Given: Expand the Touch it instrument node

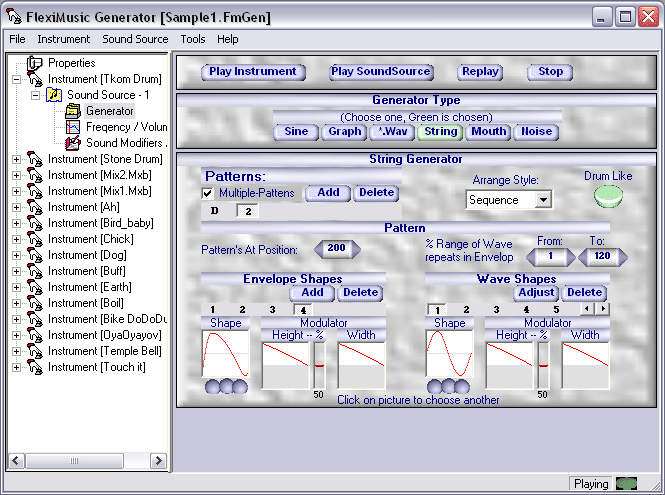Looking at the screenshot, I should tap(16, 367).
